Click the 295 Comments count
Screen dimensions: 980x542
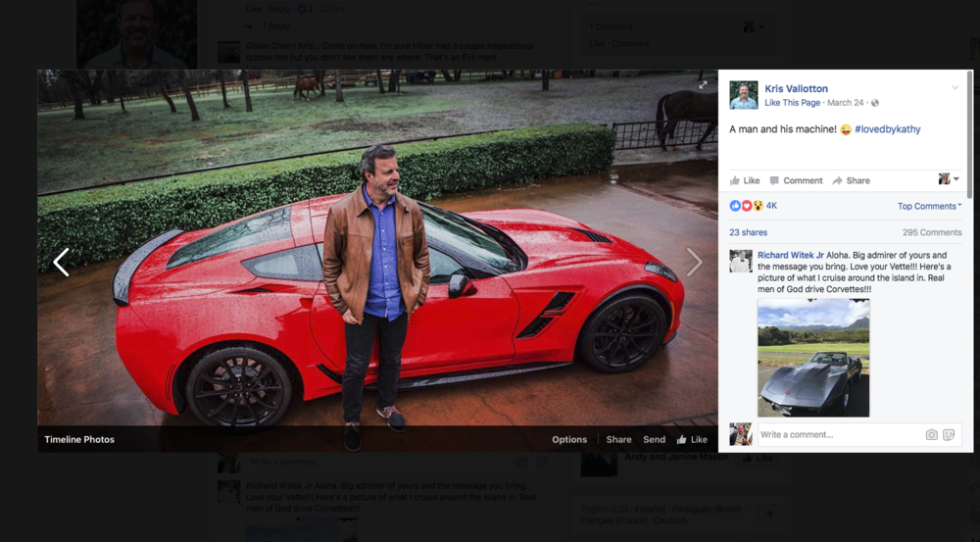932,232
